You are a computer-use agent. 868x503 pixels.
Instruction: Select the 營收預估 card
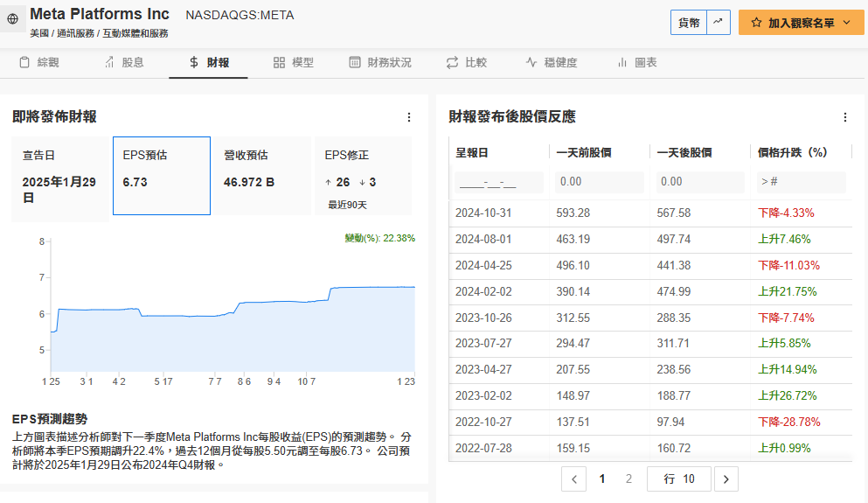(262, 176)
